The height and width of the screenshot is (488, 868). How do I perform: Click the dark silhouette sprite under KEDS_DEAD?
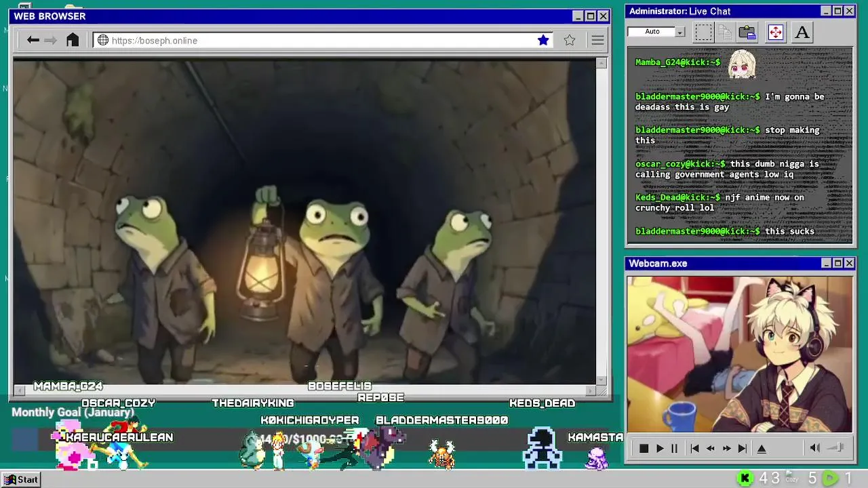click(x=542, y=449)
